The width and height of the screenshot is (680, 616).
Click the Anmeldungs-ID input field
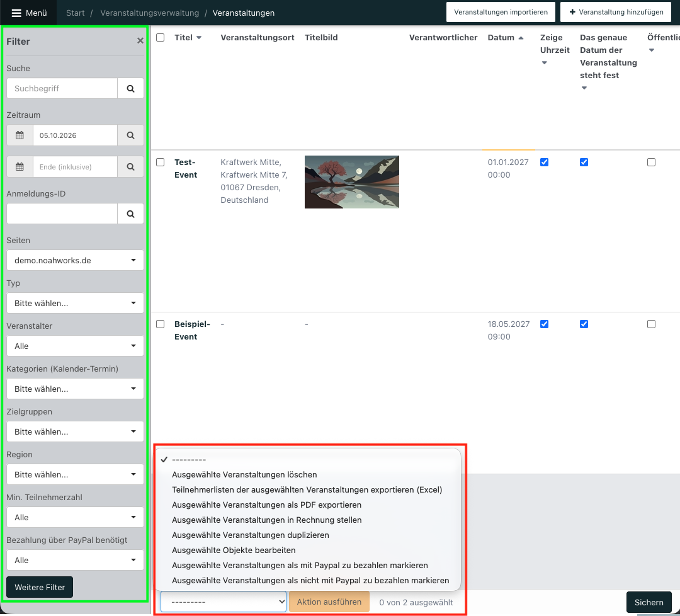tap(62, 214)
